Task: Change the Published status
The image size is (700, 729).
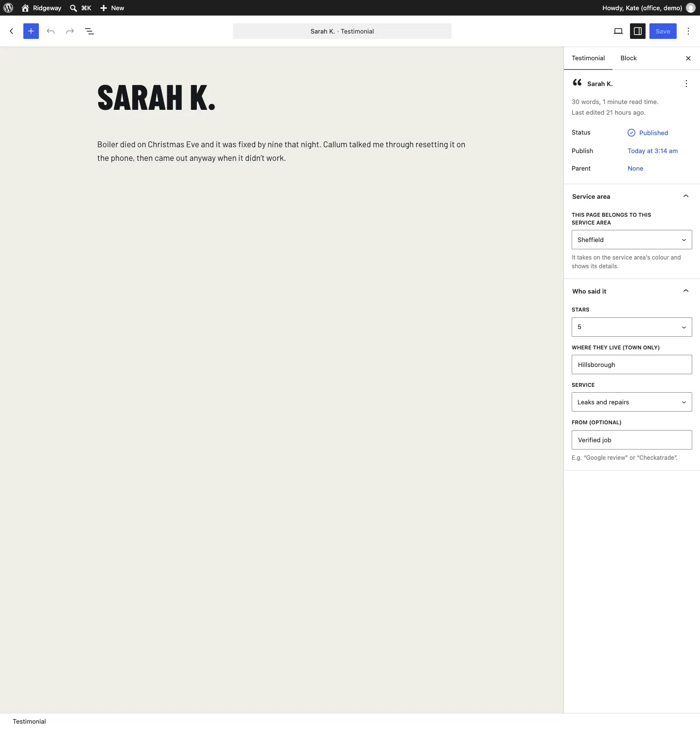Action: (x=648, y=133)
